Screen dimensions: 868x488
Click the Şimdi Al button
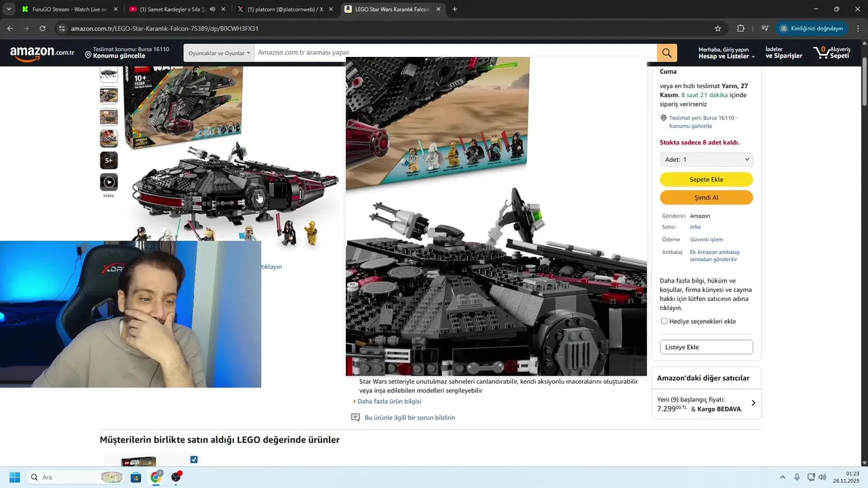point(706,198)
